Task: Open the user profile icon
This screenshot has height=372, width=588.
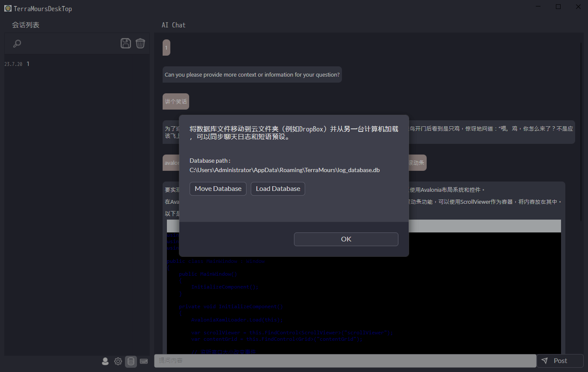Action: (105, 361)
